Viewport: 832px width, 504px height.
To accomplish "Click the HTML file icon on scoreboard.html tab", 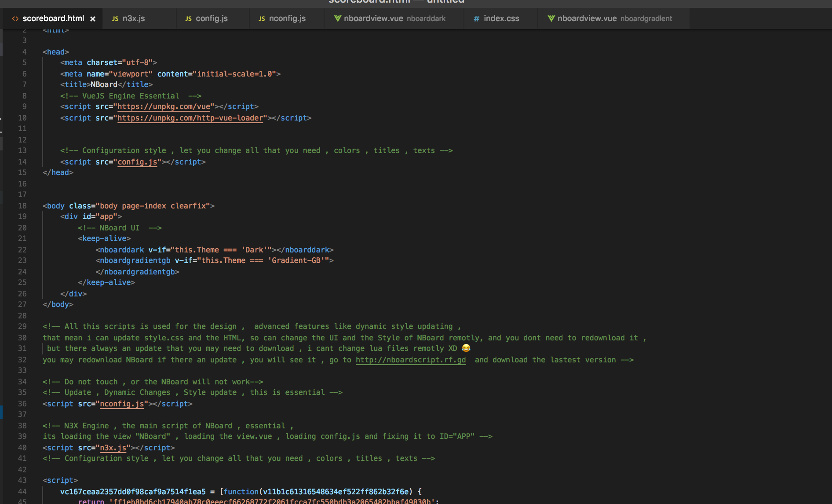I will pyautogui.click(x=15, y=18).
